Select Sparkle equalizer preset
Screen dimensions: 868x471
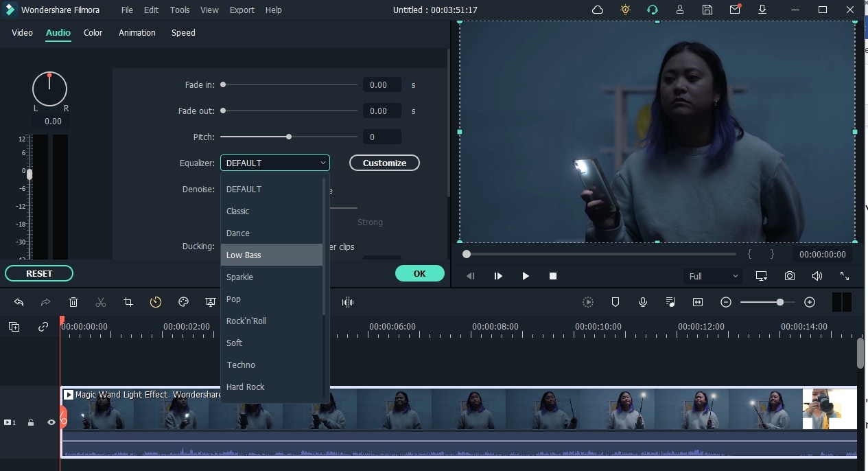tap(272, 277)
